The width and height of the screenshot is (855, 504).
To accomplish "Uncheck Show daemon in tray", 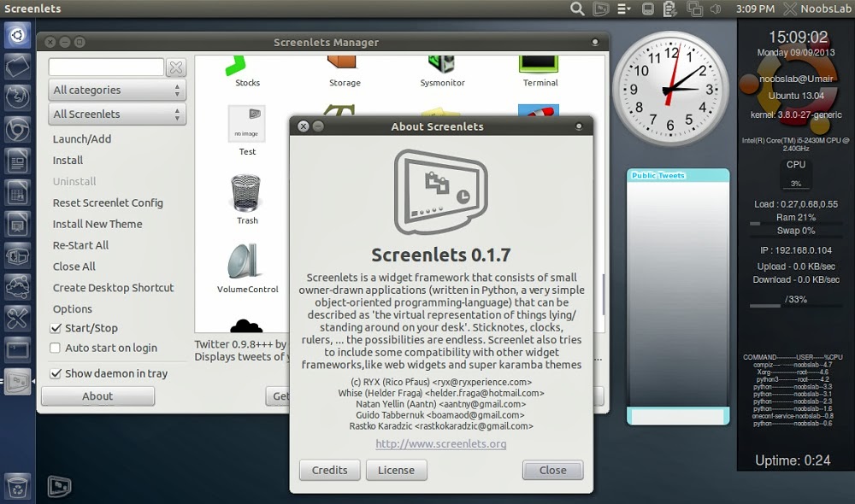I will point(56,373).
